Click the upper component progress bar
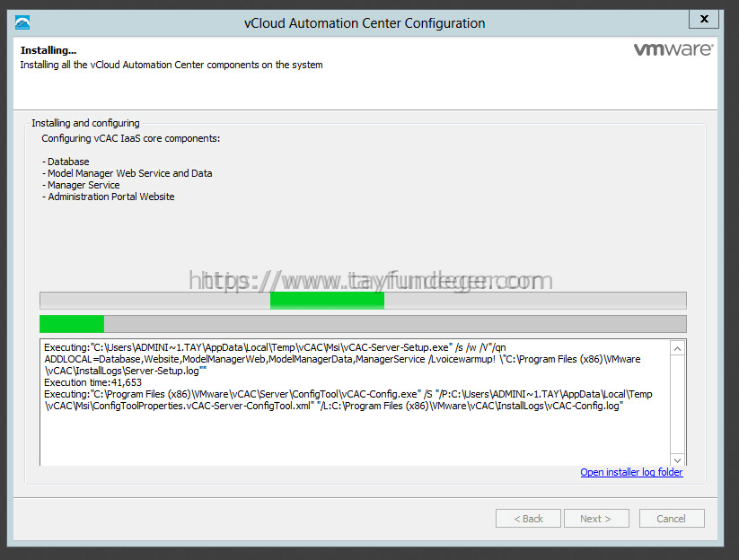Image resolution: width=739 pixels, height=560 pixels. [x=363, y=301]
